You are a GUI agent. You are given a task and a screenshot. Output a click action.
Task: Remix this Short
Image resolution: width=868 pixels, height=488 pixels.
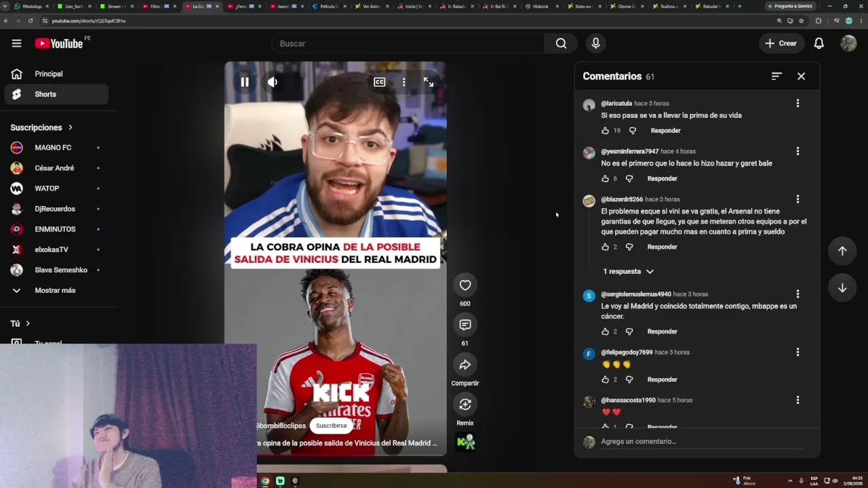point(465,405)
